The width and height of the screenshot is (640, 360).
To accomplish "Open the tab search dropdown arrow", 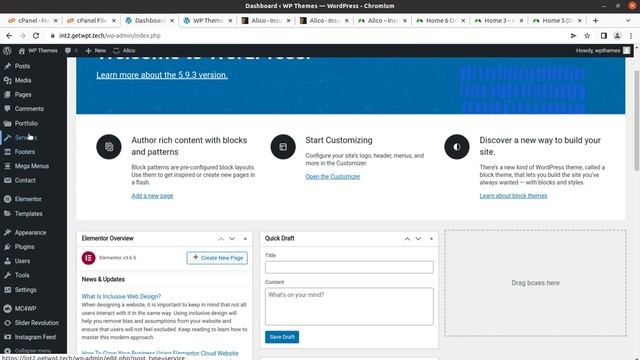I will (628, 20).
